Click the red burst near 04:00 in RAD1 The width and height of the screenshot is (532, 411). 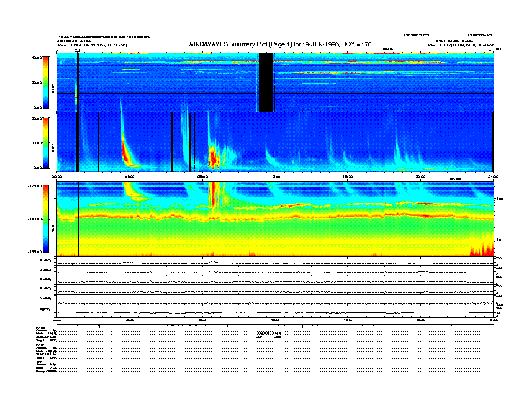point(125,152)
